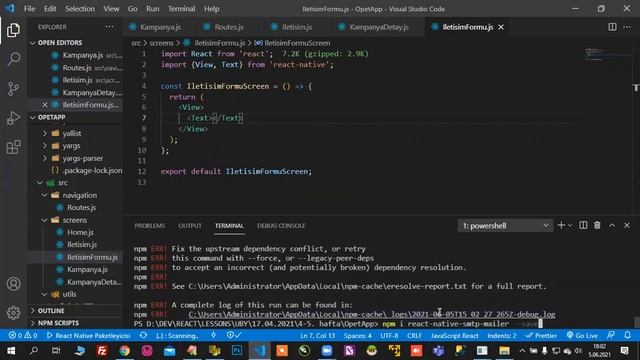Kill the terminal with trash icon

(597, 225)
